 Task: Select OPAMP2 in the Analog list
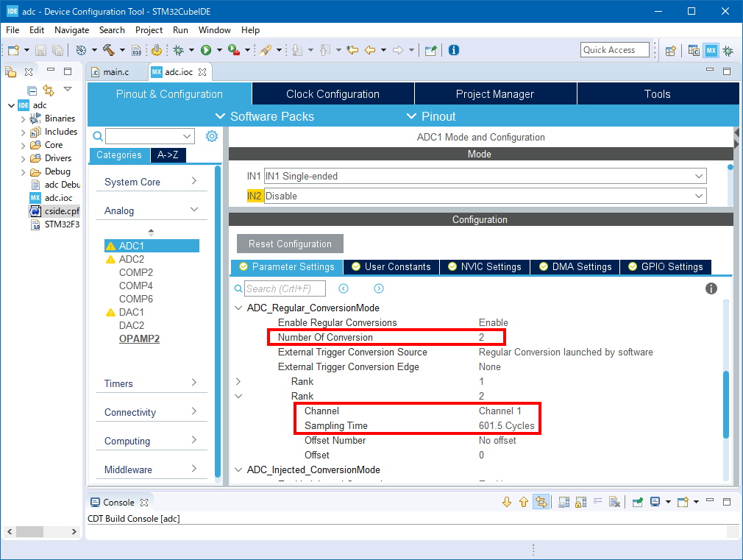click(x=139, y=339)
